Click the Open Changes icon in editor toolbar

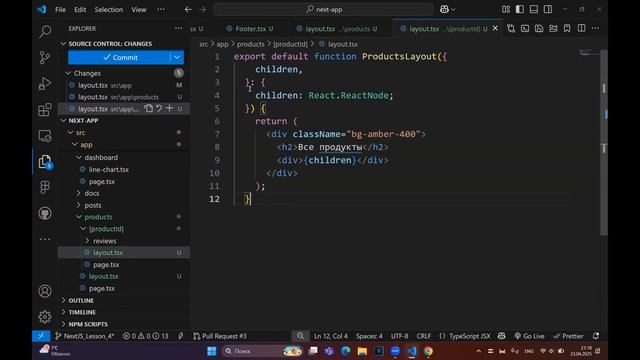coord(511,28)
